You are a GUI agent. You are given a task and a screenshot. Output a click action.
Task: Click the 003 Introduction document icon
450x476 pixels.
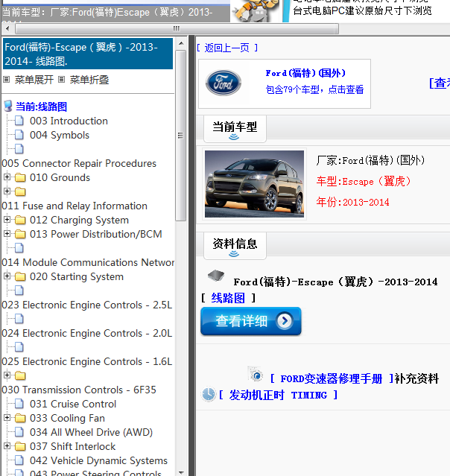[19, 121]
